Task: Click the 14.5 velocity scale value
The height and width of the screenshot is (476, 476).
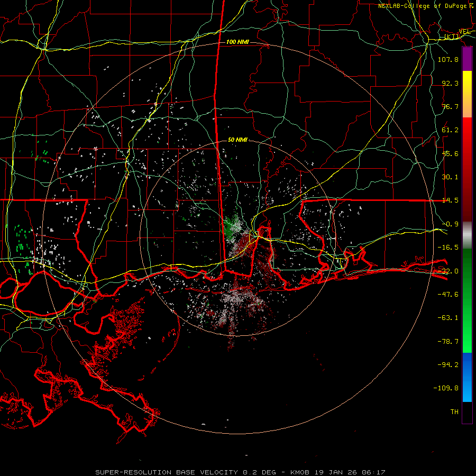Action: pyautogui.click(x=450, y=200)
